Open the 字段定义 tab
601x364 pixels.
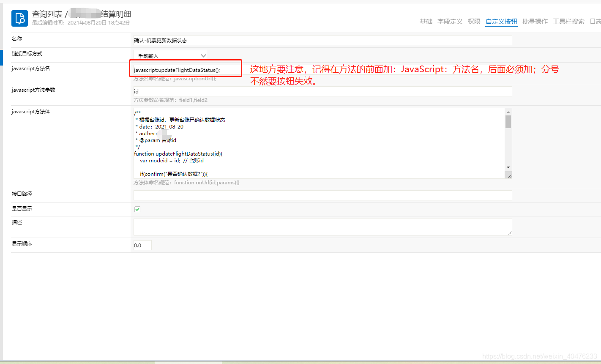(x=450, y=22)
